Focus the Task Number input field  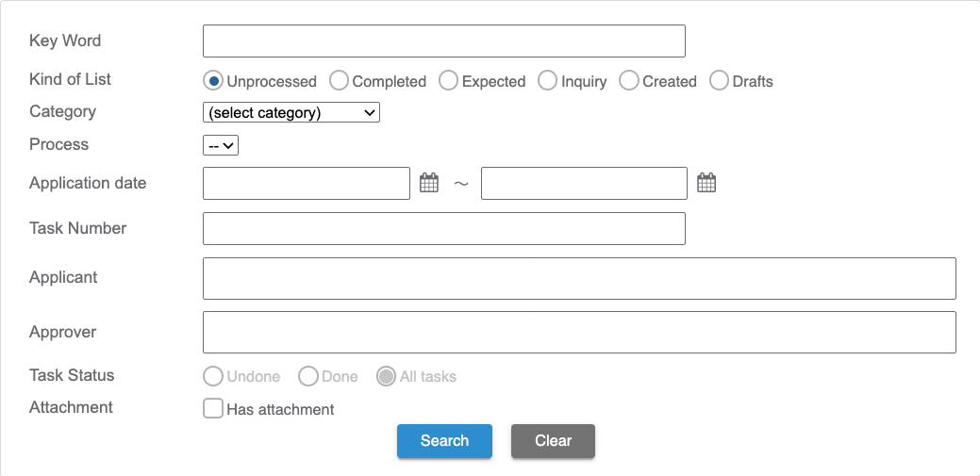coord(444,229)
